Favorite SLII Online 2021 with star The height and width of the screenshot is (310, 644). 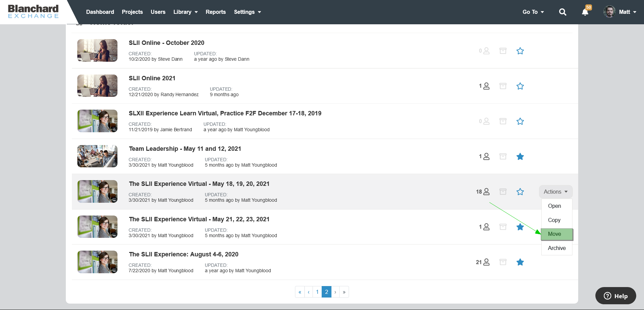(520, 86)
